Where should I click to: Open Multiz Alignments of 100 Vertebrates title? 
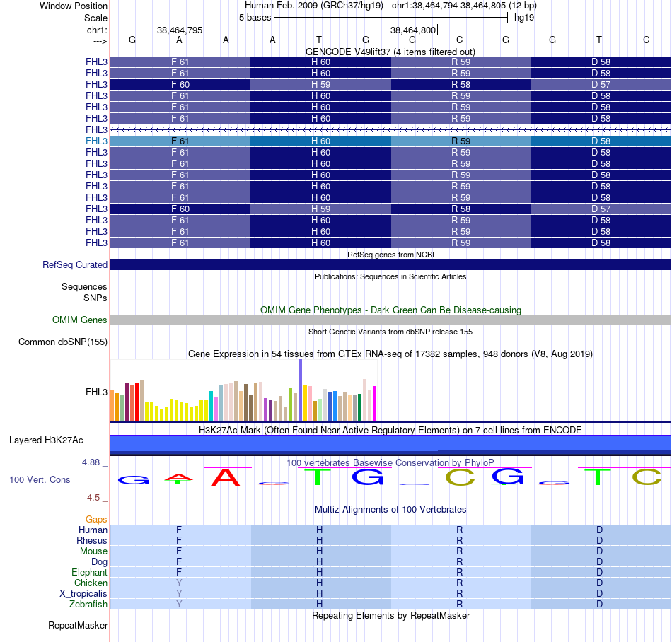[x=390, y=509]
